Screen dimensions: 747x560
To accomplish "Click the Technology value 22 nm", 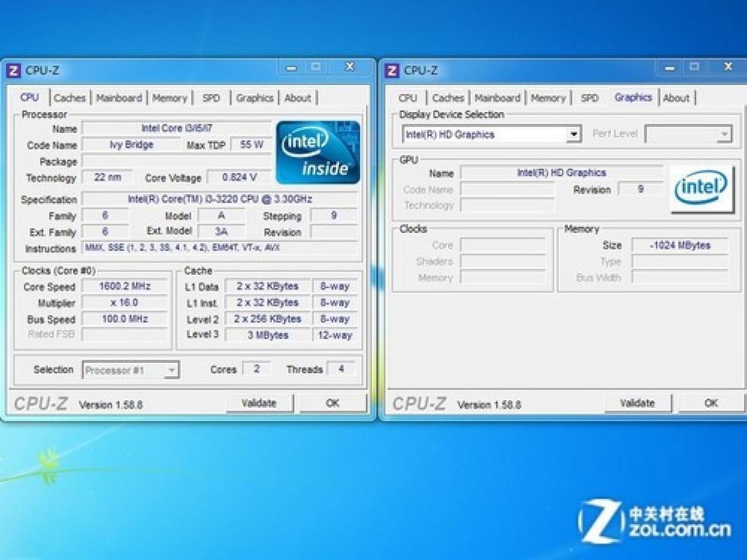I will click(107, 177).
